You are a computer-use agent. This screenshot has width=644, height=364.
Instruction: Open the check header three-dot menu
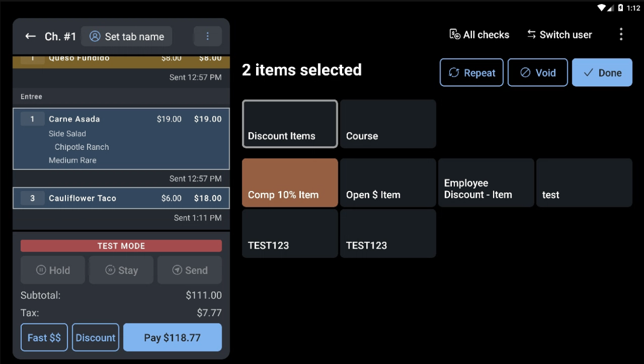click(208, 36)
